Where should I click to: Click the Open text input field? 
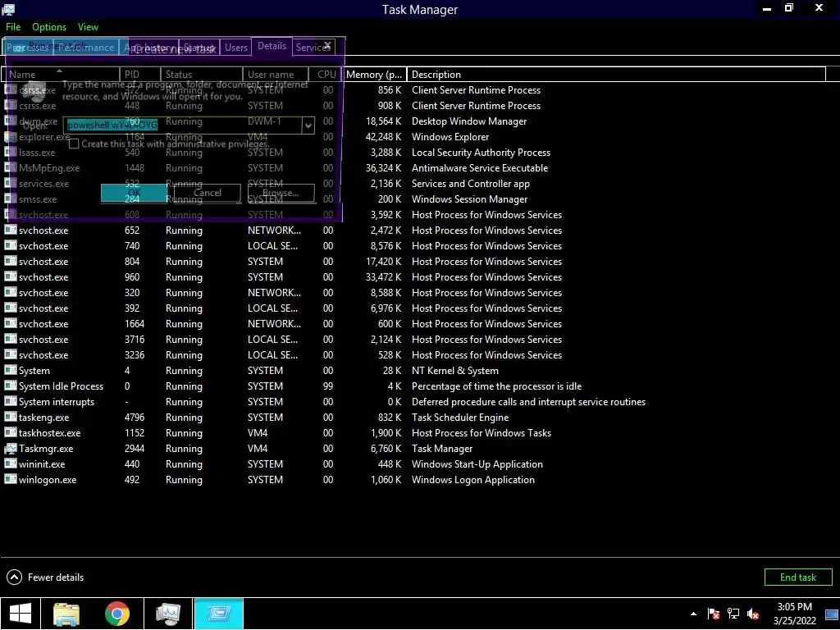[182, 126]
